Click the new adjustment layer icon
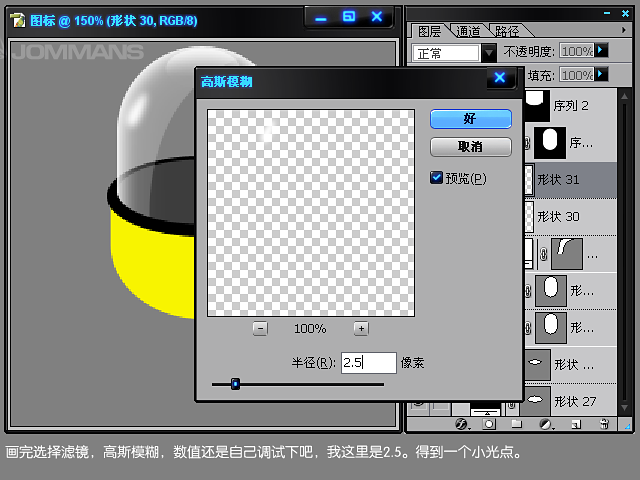 click(x=545, y=424)
